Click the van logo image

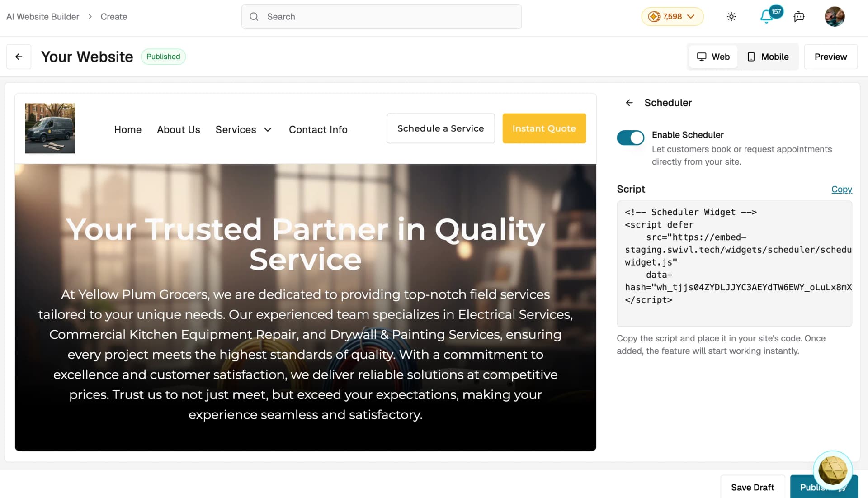pos(50,128)
